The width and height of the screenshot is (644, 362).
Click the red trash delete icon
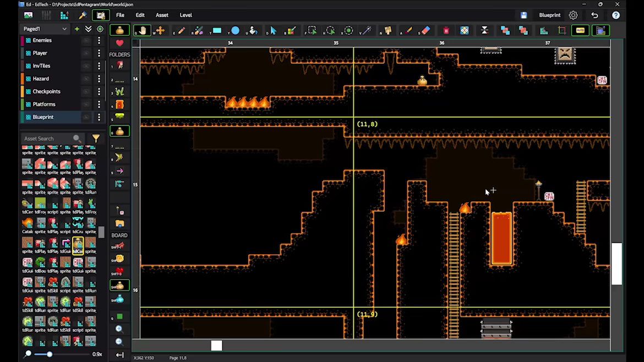pos(446,30)
